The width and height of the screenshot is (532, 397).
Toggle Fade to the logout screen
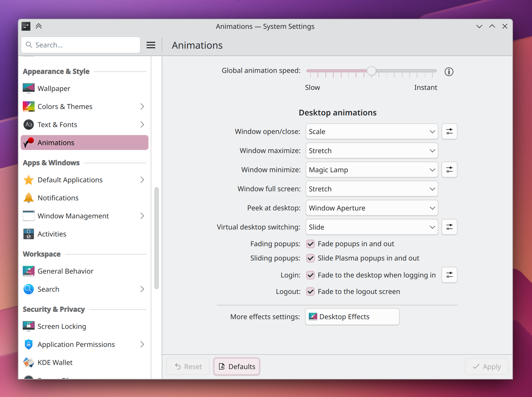pyautogui.click(x=310, y=292)
